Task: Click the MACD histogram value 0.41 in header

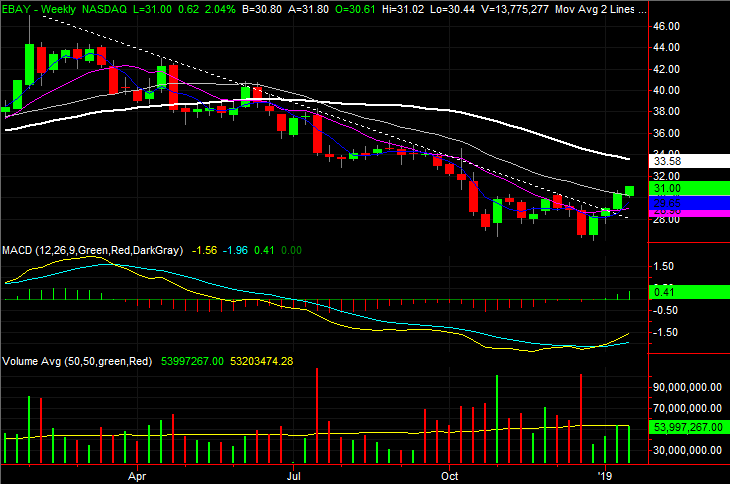Action: click(264, 250)
